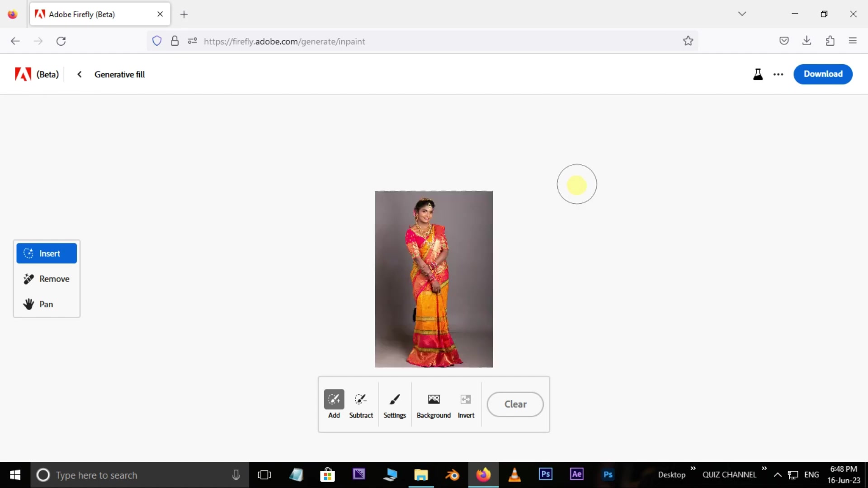Screen dimensions: 868x488
Task: Open Firefox downloads panel
Action: [807, 41]
